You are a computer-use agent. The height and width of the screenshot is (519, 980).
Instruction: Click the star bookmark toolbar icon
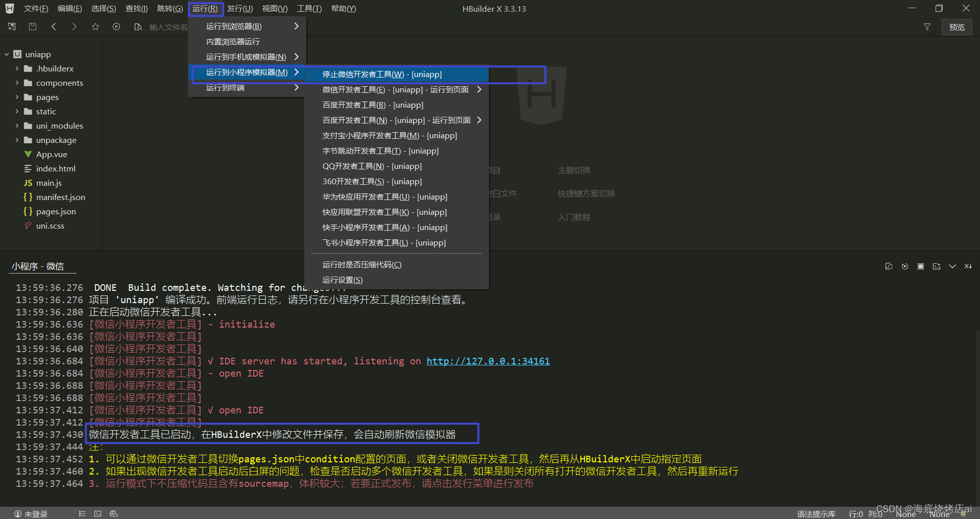point(95,27)
